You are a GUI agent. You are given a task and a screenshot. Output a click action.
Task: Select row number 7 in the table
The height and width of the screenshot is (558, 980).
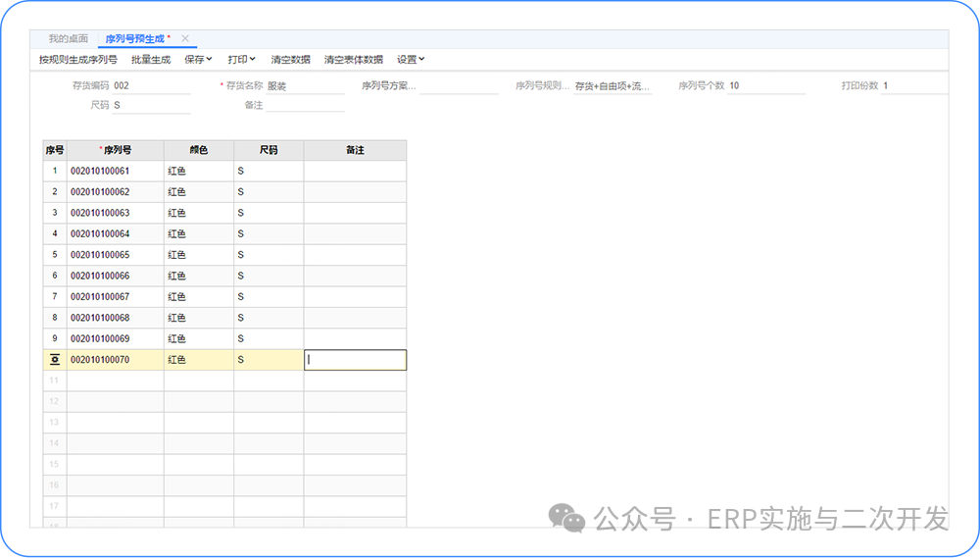pos(55,297)
